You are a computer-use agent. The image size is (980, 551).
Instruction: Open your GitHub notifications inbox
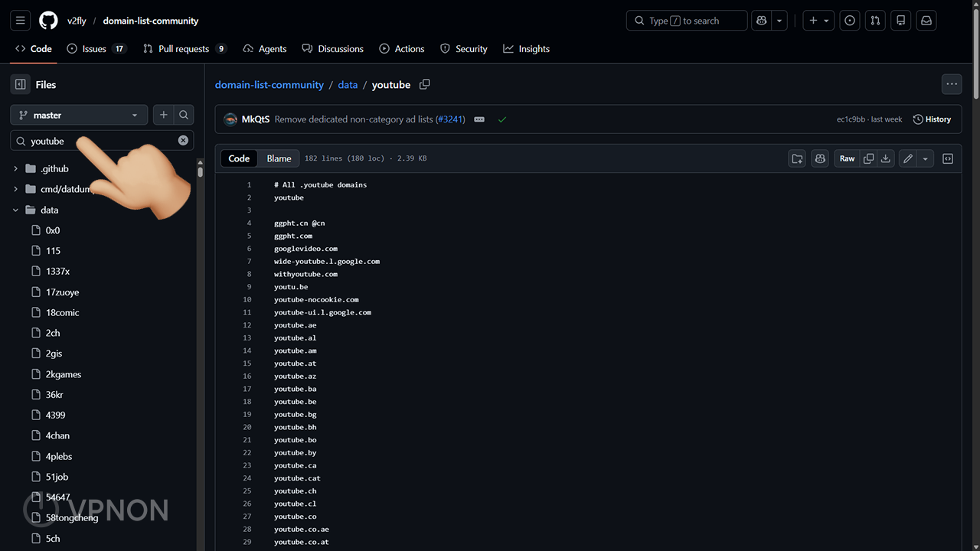(x=926, y=21)
